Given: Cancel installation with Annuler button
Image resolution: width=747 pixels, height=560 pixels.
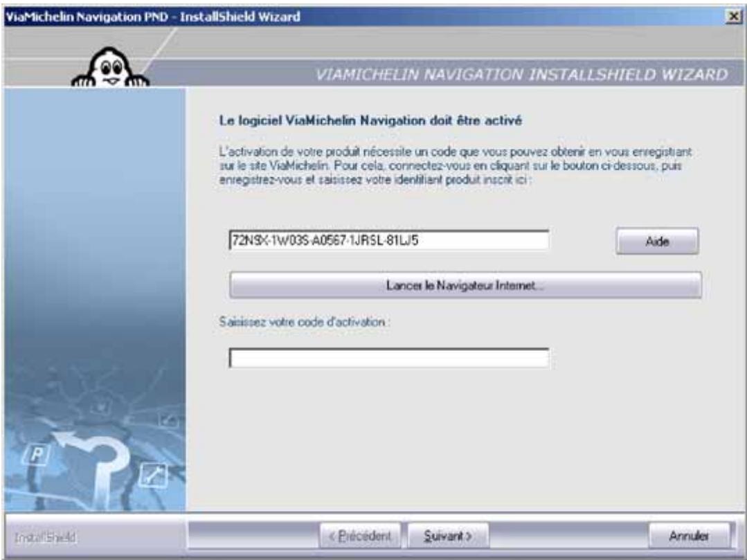Looking at the screenshot, I should 689,536.
